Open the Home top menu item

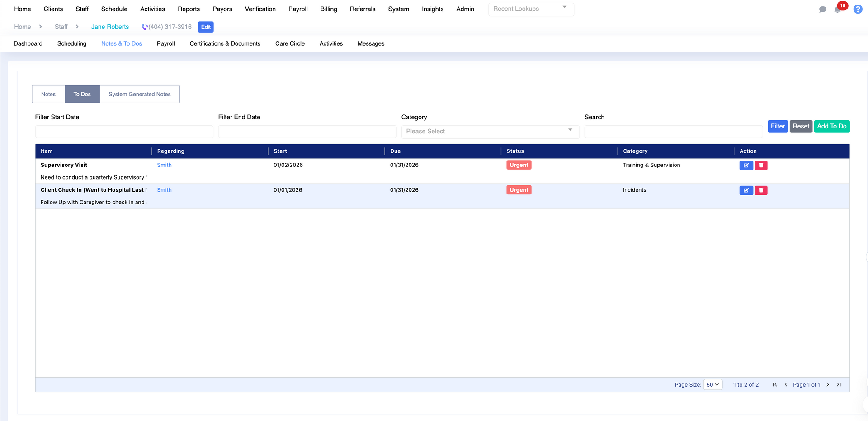point(23,9)
